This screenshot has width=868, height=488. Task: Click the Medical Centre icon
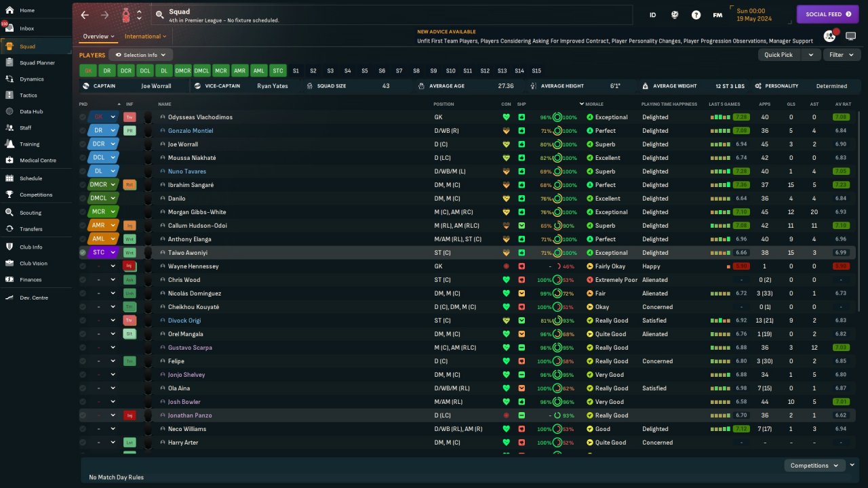coord(9,160)
